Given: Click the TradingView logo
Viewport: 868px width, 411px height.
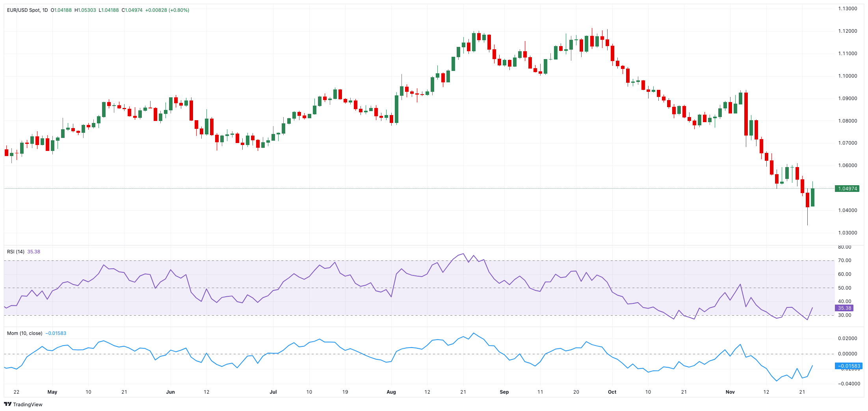Looking at the screenshot, I should pyautogui.click(x=23, y=404).
